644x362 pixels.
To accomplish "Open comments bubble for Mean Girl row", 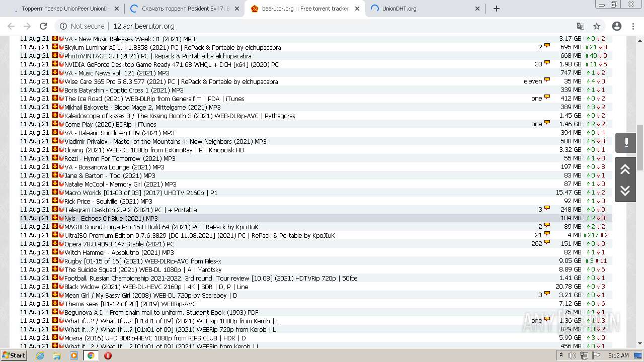I will pyautogui.click(x=547, y=295).
